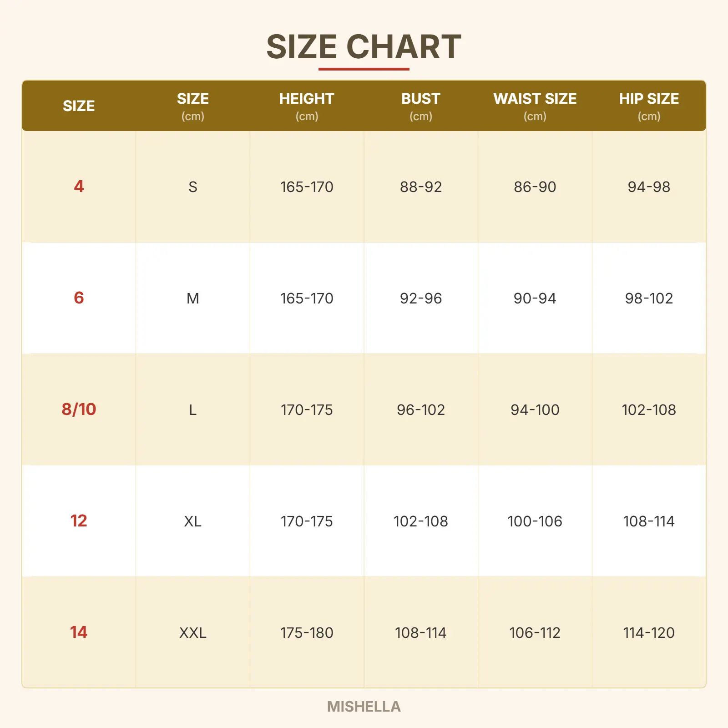Select the red size 4 row label
The width and height of the screenshot is (728, 728).
point(79,186)
